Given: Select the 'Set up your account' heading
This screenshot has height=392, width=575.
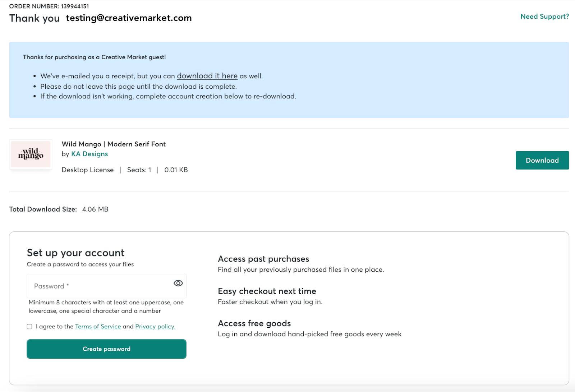Looking at the screenshot, I should (x=75, y=253).
